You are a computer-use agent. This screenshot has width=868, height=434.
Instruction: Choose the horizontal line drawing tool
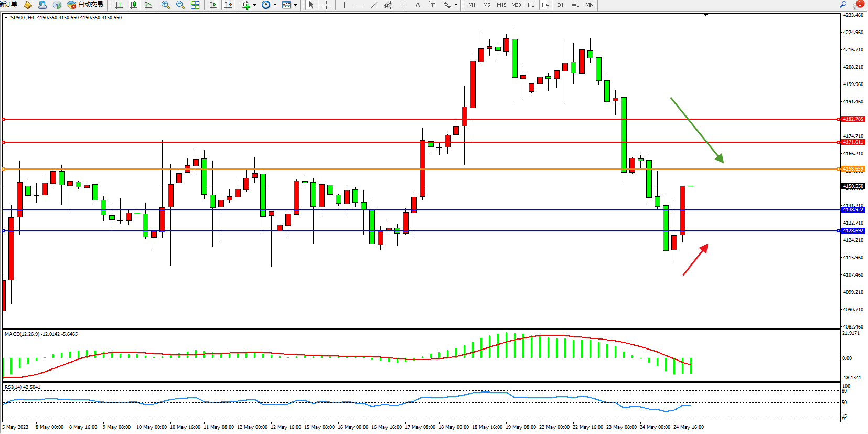(x=359, y=5)
